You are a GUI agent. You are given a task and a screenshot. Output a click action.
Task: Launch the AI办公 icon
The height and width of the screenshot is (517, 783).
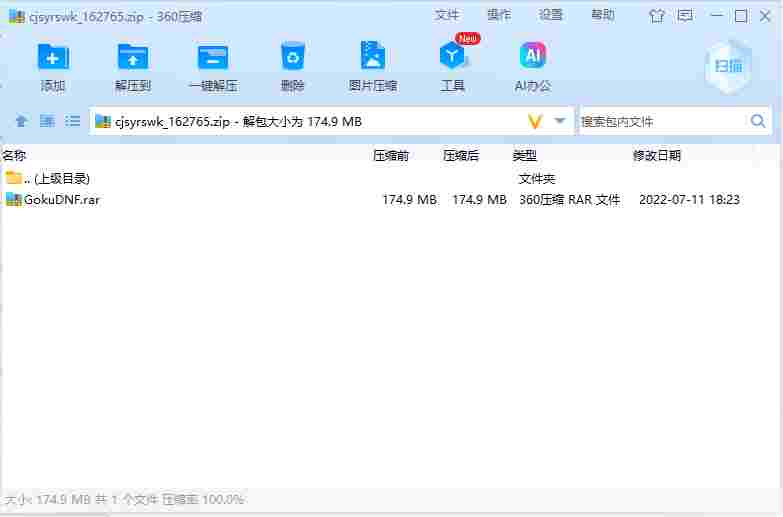(x=533, y=55)
